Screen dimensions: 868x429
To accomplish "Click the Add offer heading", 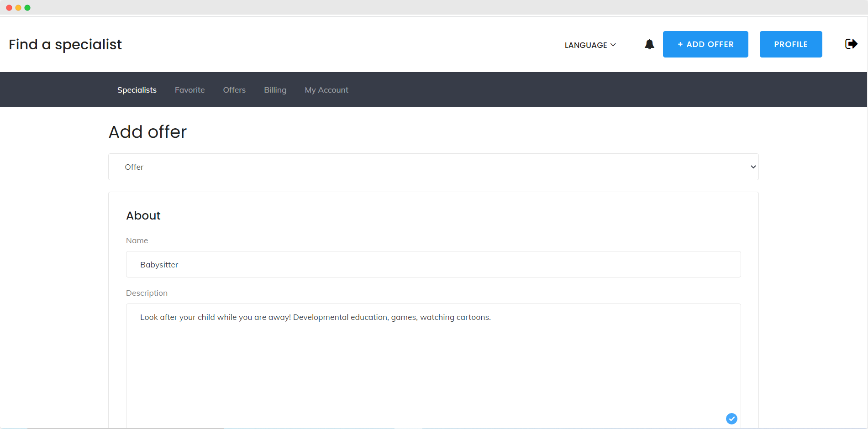I will pyautogui.click(x=148, y=132).
